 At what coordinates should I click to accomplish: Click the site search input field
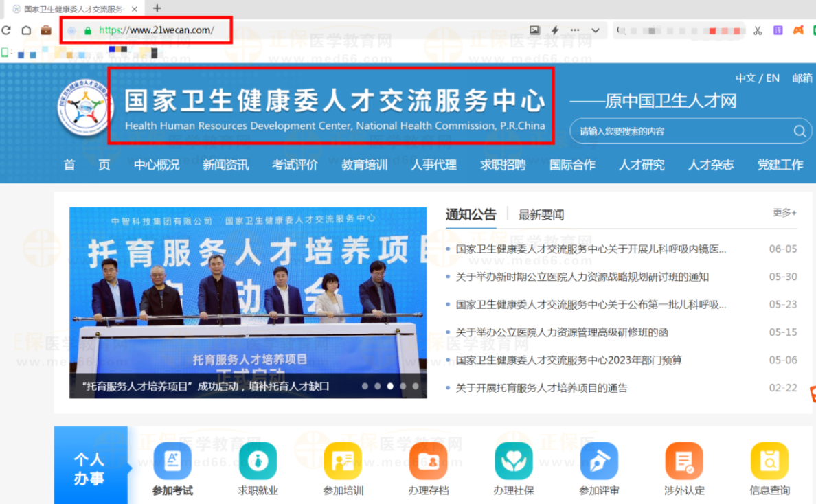[x=680, y=131]
